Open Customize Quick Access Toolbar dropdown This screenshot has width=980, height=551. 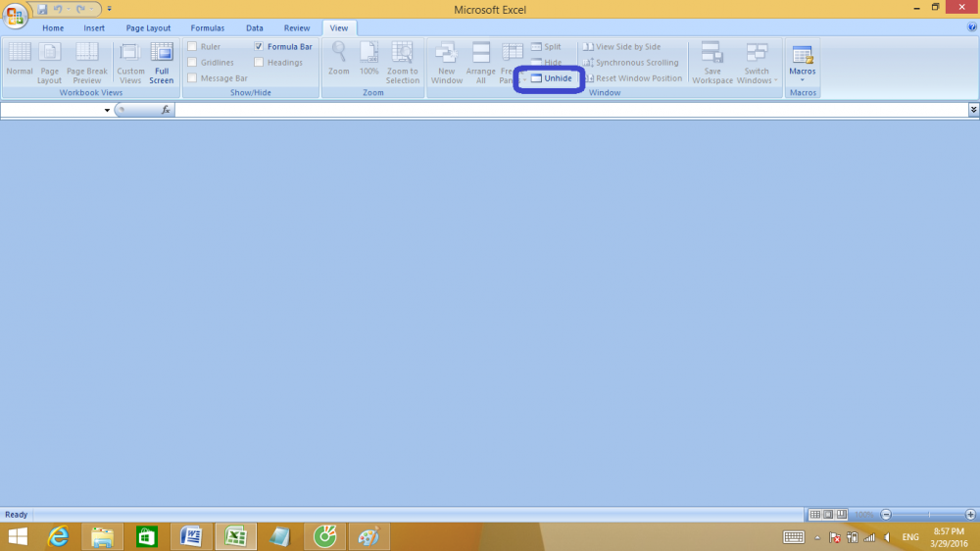(x=110, y=10)
